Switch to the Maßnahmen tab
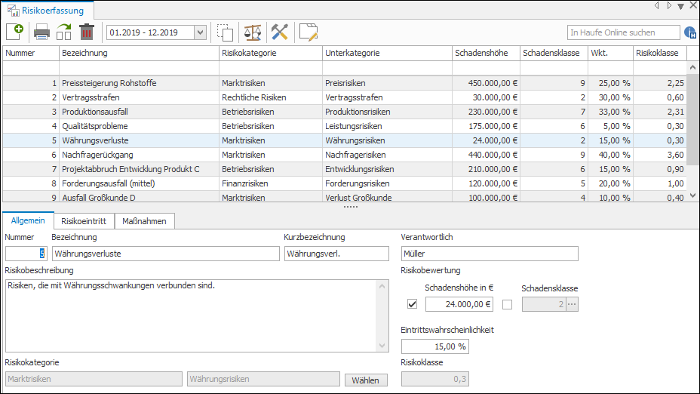This screenshot has height=394, width=700. click(144, 221)
